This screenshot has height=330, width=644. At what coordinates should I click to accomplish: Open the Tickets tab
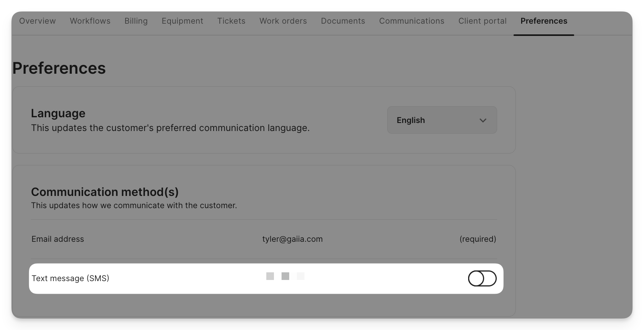coord(231,21)
